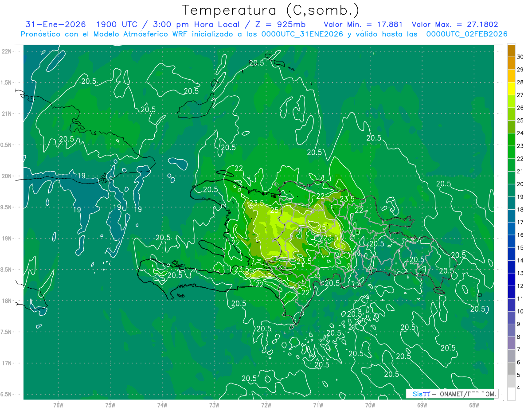Click the '69W' longitude axis label
Viewport: 532px width, 411px height.
(x=422, y=406)
